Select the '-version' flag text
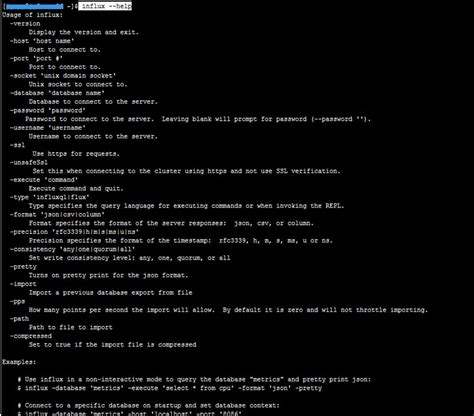Screen dimensions: 474x416 (25, 24)
